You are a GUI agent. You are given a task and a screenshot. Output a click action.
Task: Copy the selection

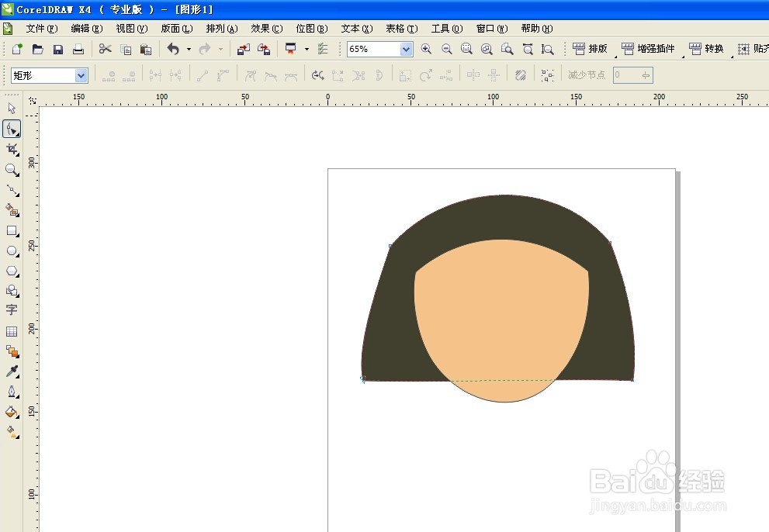click(x=126, y=49)
